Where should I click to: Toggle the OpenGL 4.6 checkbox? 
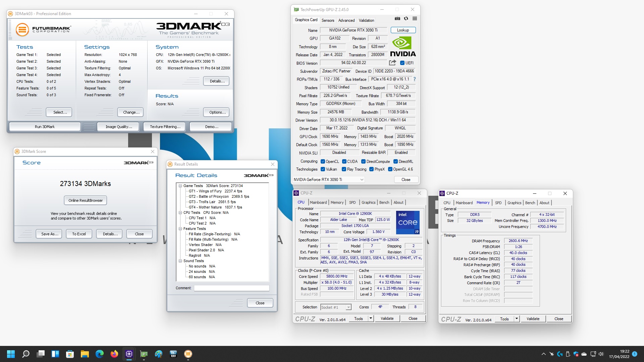390,169
